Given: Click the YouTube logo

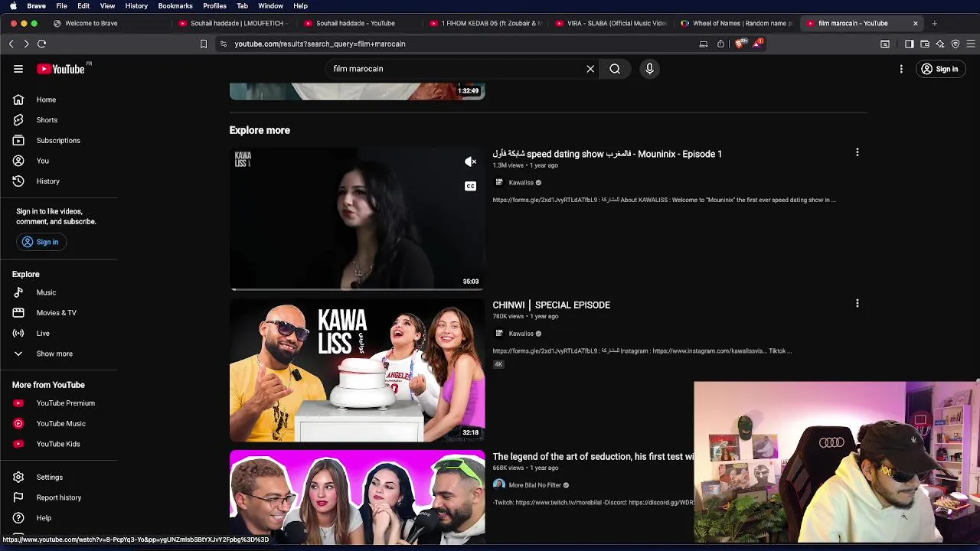Looking at the screenshot, I should click(x=60, y=69).
